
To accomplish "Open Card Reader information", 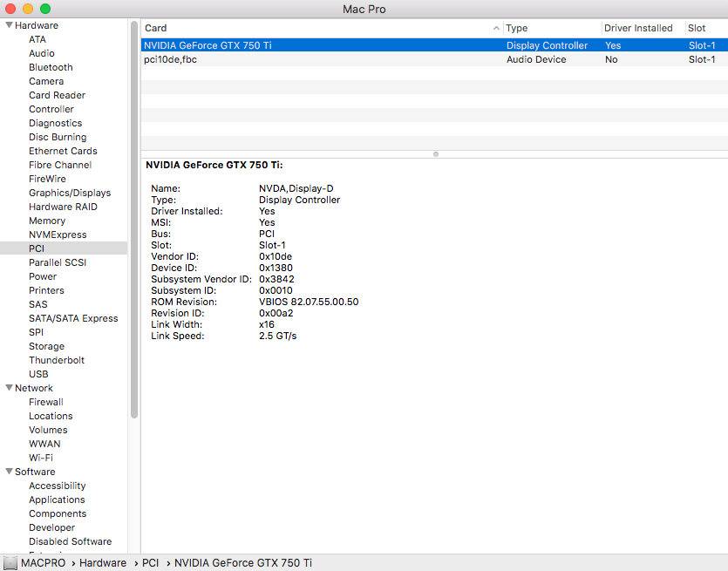I will [x=58, y=95].
